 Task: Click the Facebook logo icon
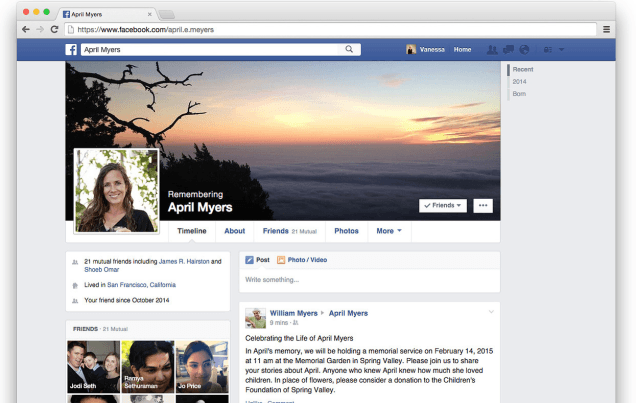(x=71, y=49)
